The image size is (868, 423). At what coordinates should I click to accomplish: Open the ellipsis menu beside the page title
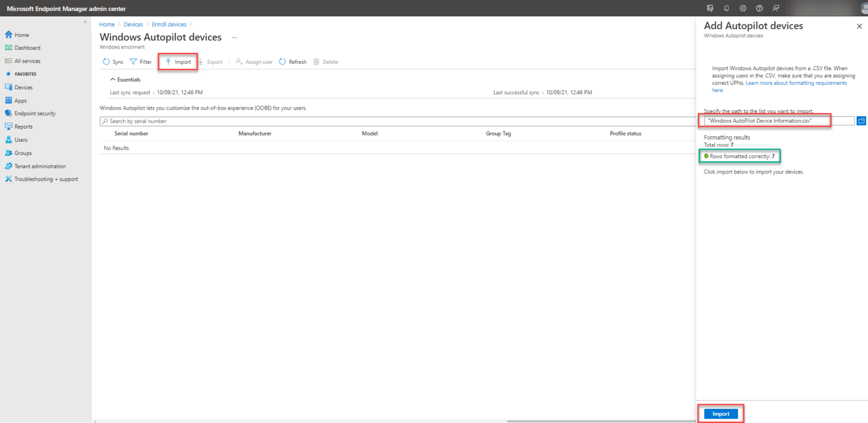(x=235, y=37)
